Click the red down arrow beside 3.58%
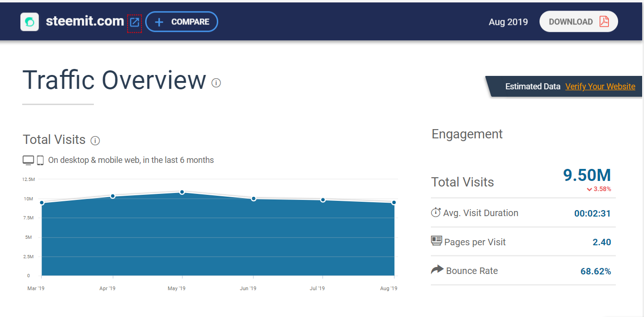 [x=589, y=189]
